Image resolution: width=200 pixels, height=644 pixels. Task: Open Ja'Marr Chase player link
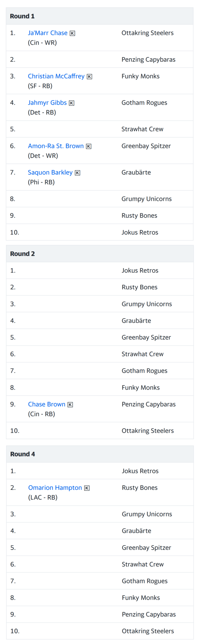(48, 33)
